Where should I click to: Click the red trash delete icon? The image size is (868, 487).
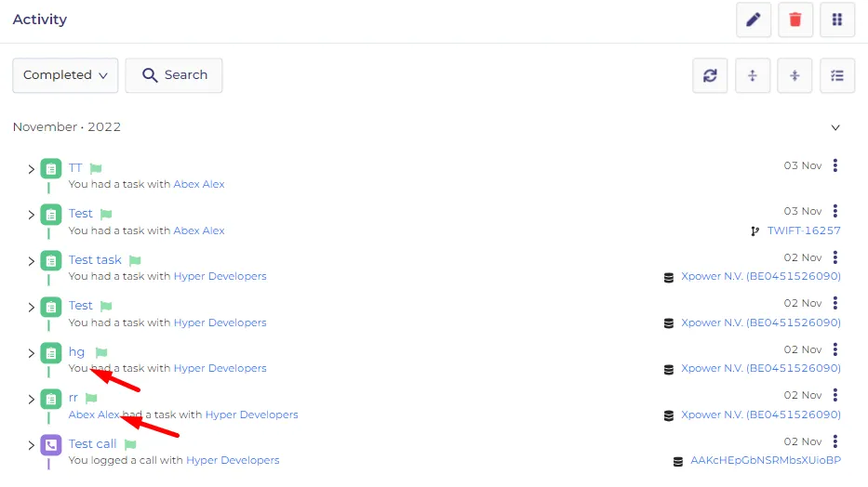pos(795,20)
